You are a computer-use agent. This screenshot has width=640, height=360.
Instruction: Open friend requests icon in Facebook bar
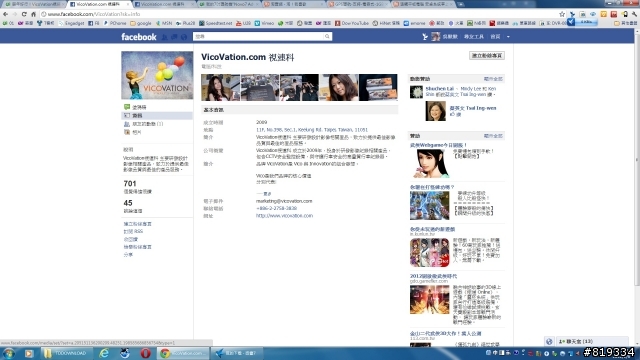click(x=164, y=37)
